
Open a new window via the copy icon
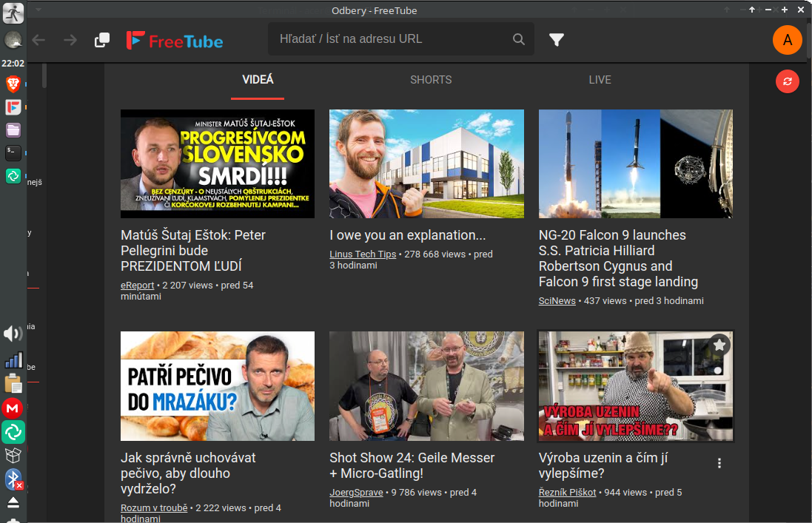(102, 40)
